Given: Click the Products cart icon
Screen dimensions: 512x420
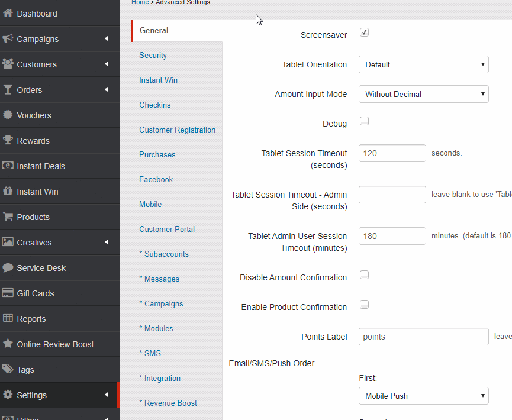Looking at the screenshot, I should [x=7, y=217].
